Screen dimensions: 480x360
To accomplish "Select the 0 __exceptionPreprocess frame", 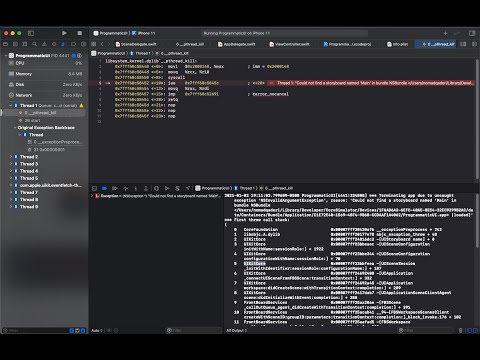I will click(x=55, y=142).
